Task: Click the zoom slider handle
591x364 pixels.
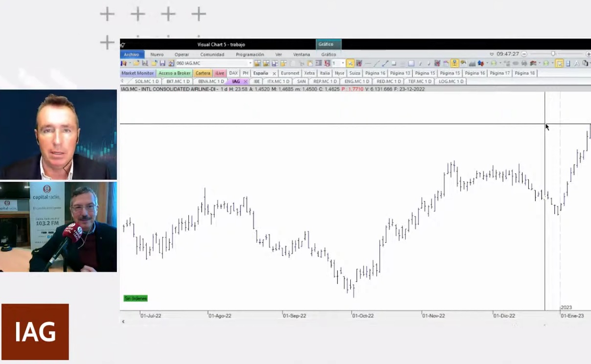Action: [553, 54]
